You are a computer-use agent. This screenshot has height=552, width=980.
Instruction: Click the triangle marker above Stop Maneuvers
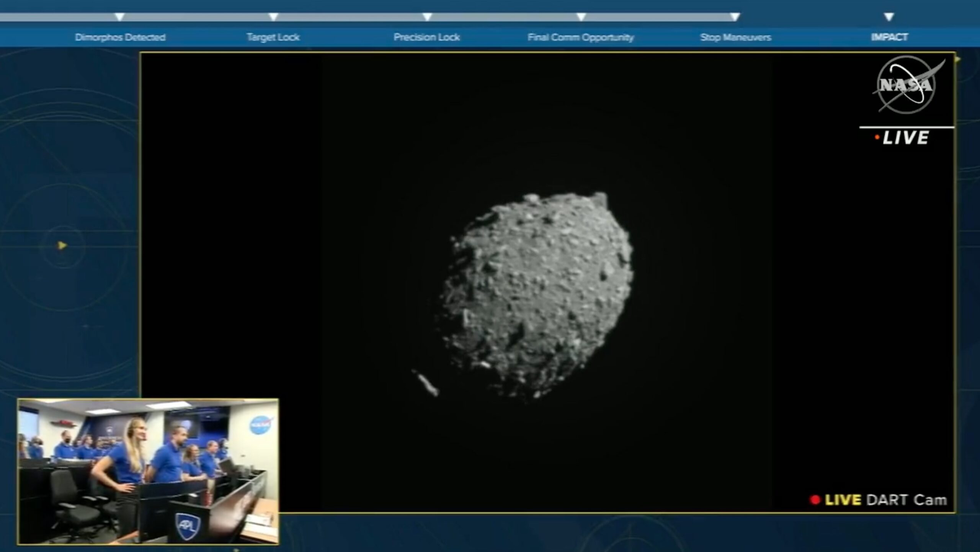(735, 17)
